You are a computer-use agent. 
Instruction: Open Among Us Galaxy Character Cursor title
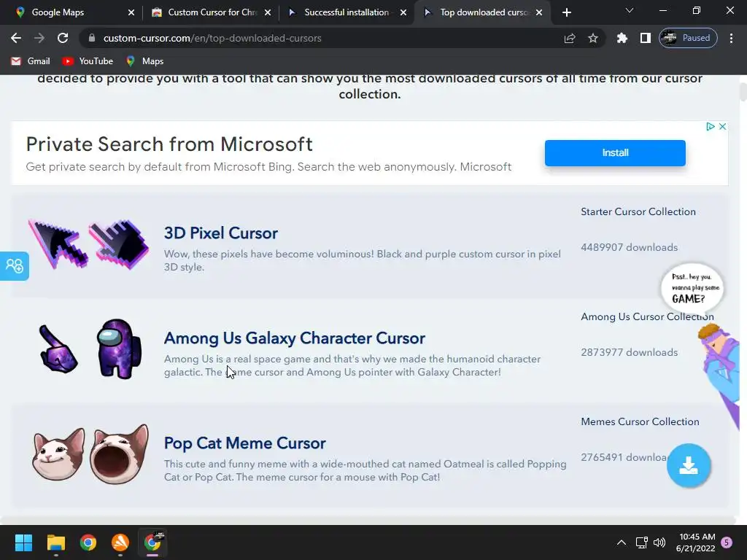(295, 338)
